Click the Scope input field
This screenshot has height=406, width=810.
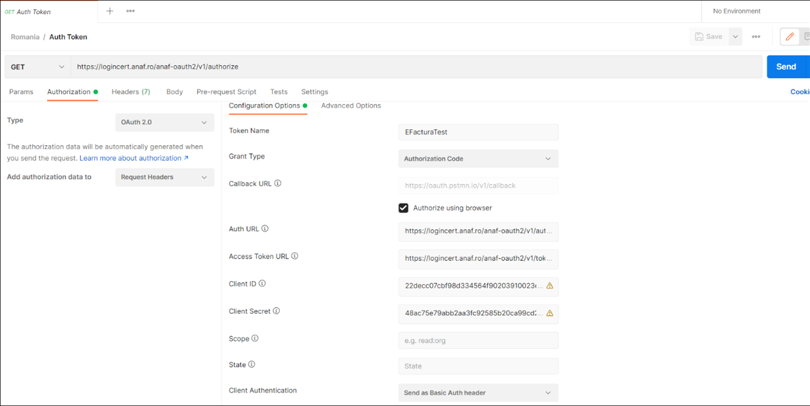(478, 340)
